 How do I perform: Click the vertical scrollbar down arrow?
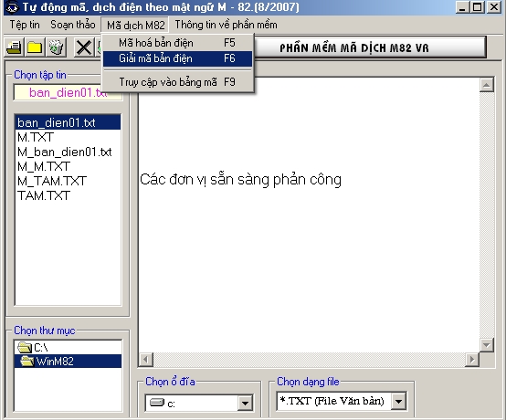click(486, 345)
